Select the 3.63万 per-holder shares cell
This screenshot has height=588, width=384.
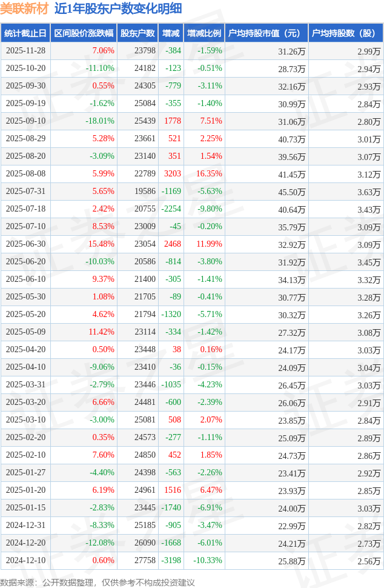369,192
